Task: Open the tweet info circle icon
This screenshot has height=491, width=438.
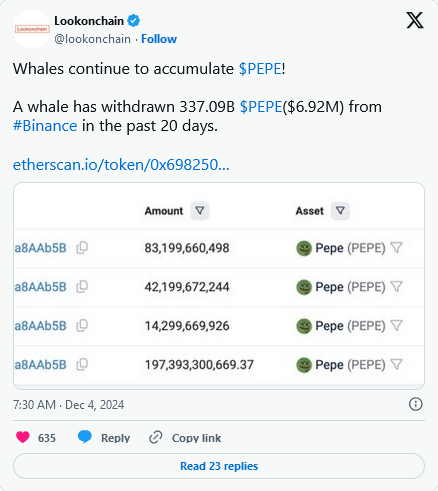Action: (415, 404)
